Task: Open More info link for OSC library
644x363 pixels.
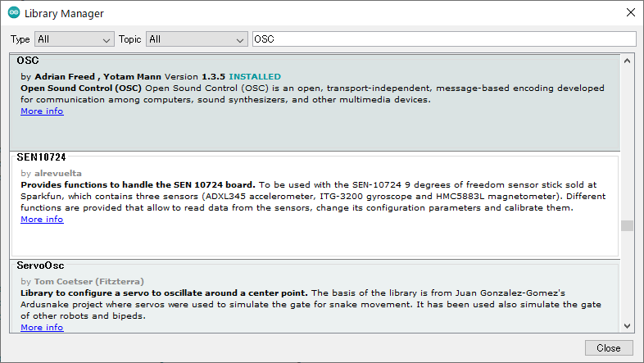Action: coord(42,111)
